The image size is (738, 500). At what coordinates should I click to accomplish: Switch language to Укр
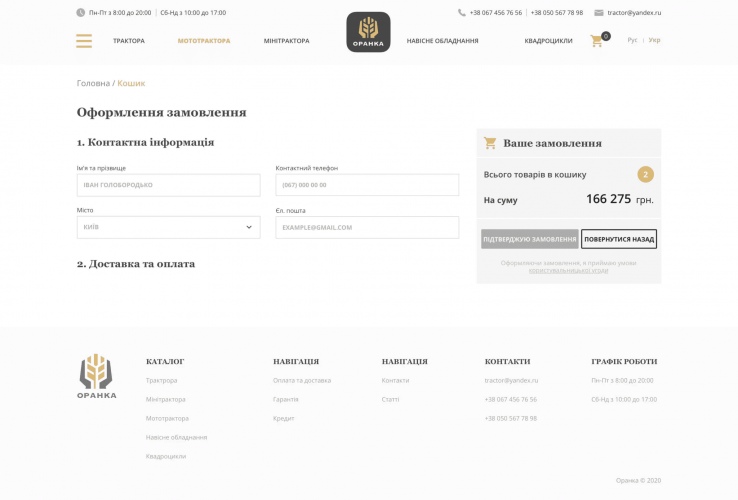point(654,40)
